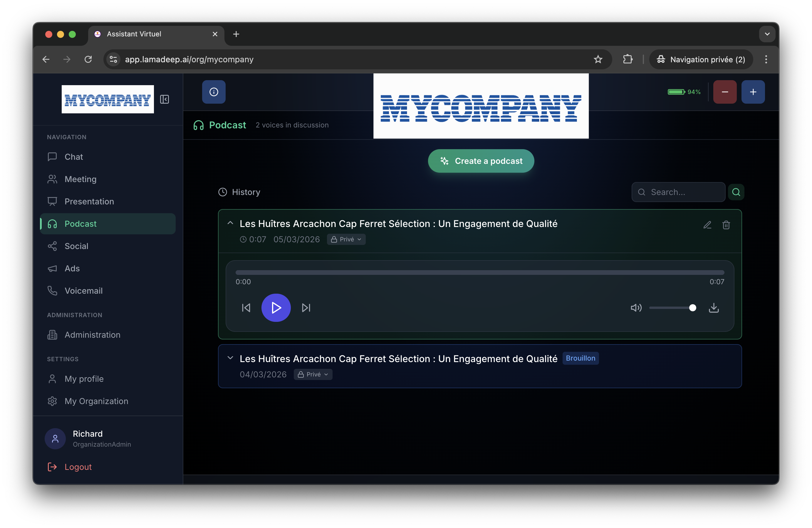Image resolution: width=812 pixels, height=528 pixels.
Task: Skip back to previous track icon
Action: 246,308
